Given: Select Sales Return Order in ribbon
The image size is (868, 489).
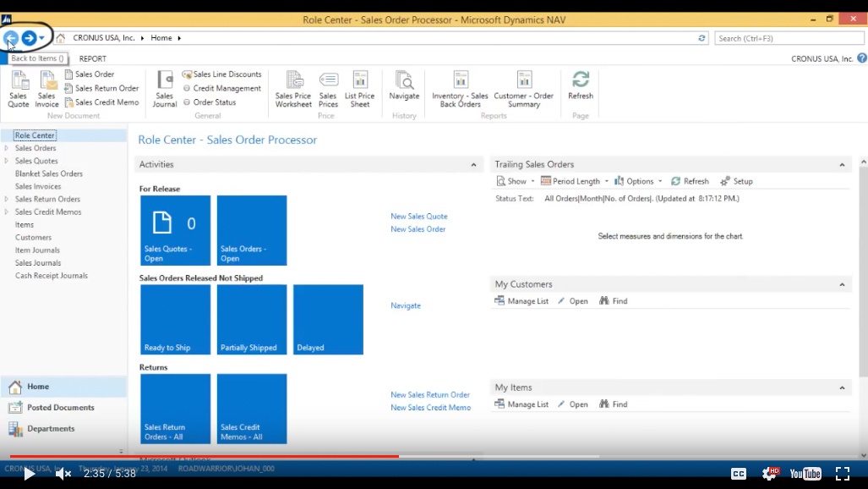Looking at the screenshot, I should click(x=101, y=88).
